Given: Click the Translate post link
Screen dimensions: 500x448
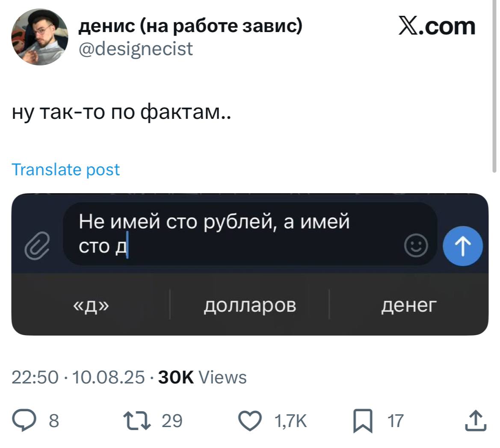Looking at the screenshot, I should click(x=66, y=170).
